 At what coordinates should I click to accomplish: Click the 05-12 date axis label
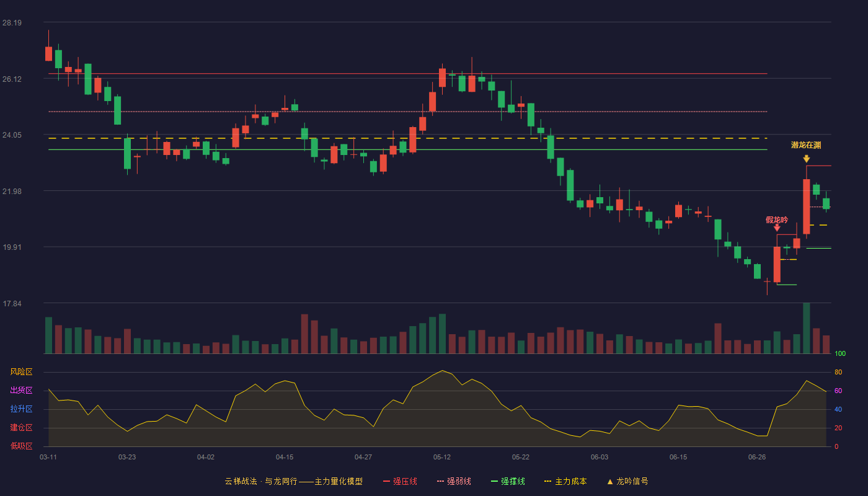click(x=442, y=458)
